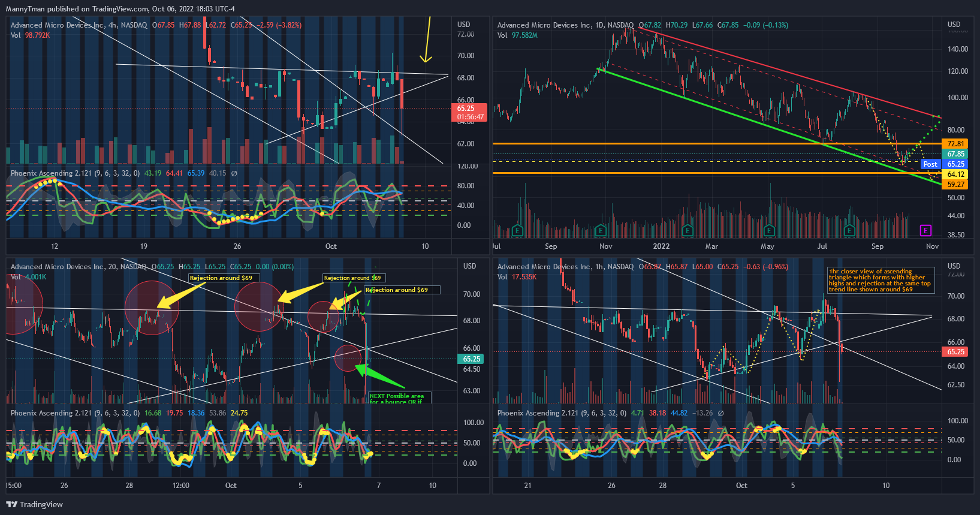Click the leftmost earnings E marker on daily chart
Image resolution: width=980 pixels, height=515 pixels.
[517, 230]
